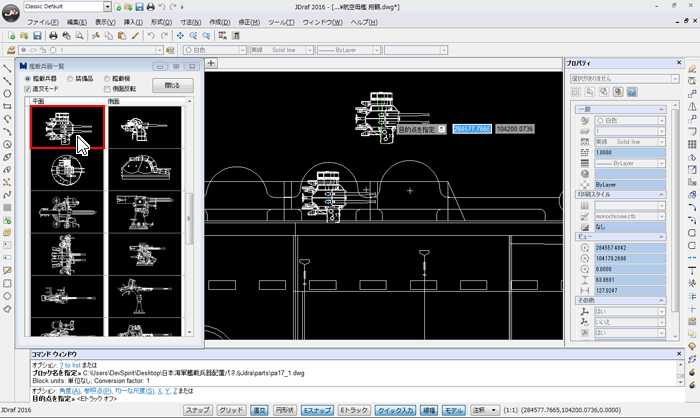Select the Erase tool in right toolbar
The width and height of the screenshot is (700, 418).
[x=692, y=69]
